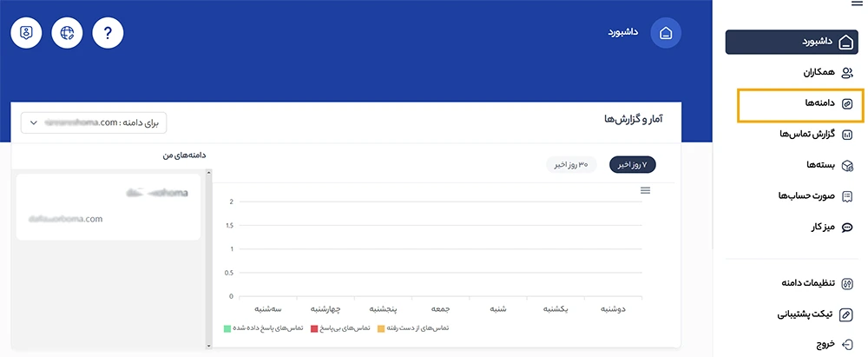This screenshot has width=868, height=357.
Task: Click the جمعه axis label
Action: coord(441,308)
